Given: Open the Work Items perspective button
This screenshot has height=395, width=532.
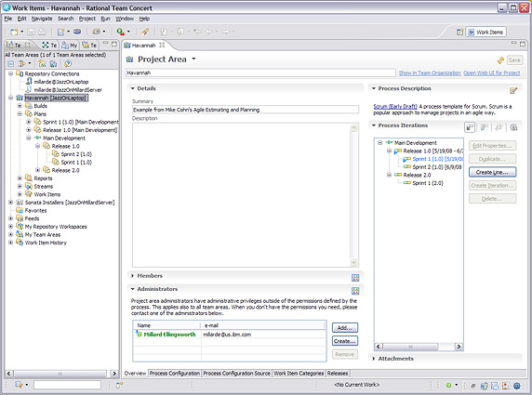Looking at the screenshot, I should 485,33.
